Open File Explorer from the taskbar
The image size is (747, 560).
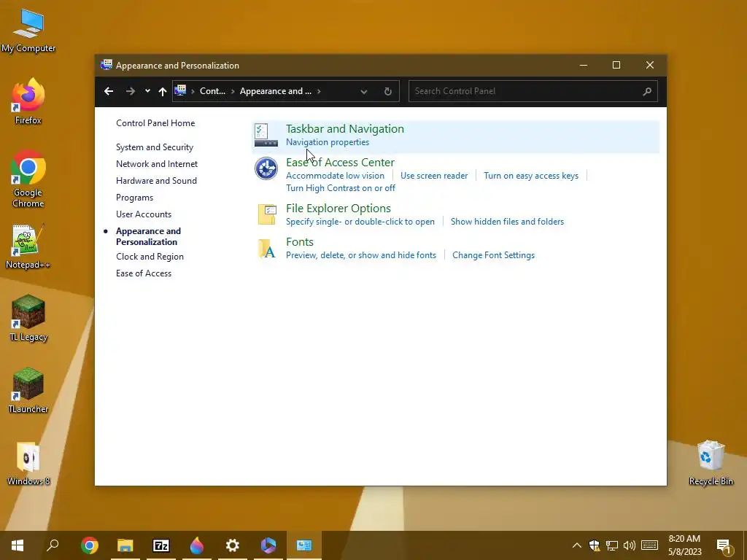tap(125, 545)
